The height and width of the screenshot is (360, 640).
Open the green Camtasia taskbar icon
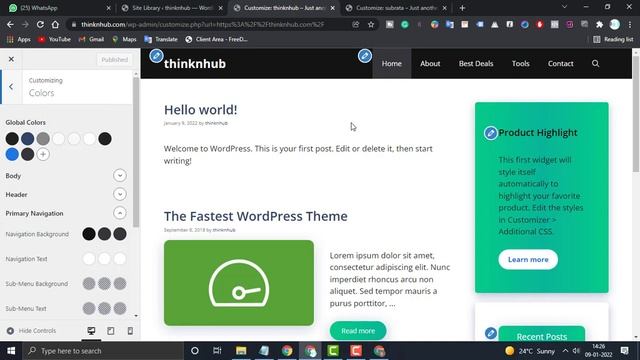[x=333, y=351]
